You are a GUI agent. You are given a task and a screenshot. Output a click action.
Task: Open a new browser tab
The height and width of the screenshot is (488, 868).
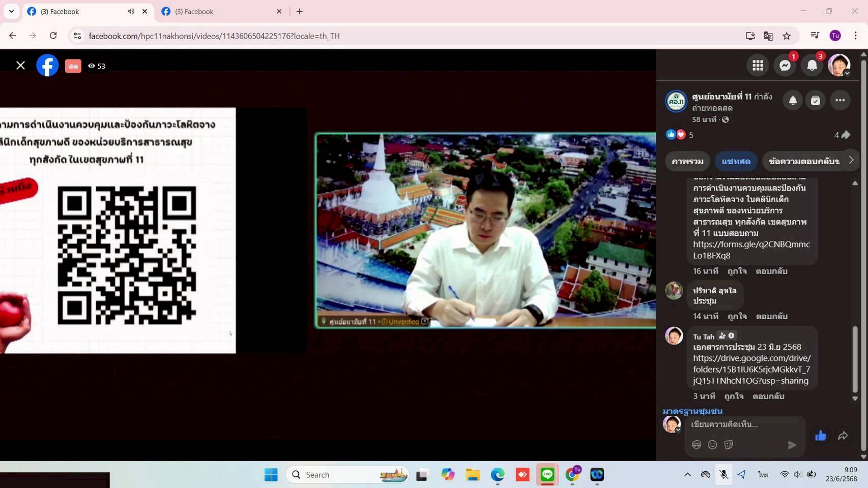300,11
